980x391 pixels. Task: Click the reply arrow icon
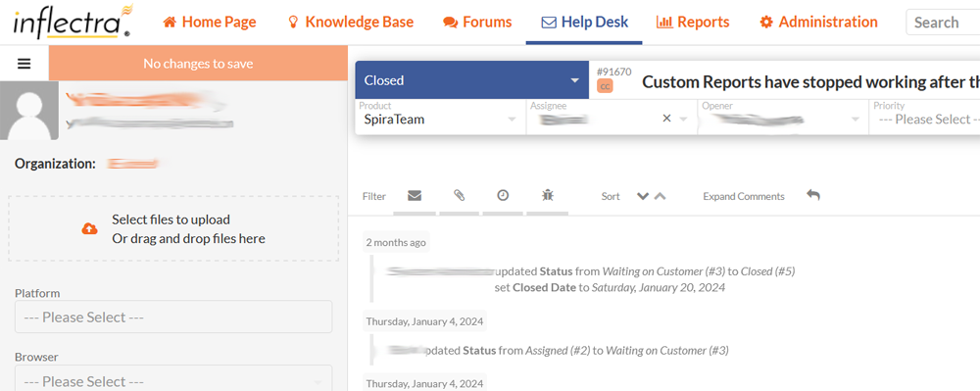[x=813, y=195]
